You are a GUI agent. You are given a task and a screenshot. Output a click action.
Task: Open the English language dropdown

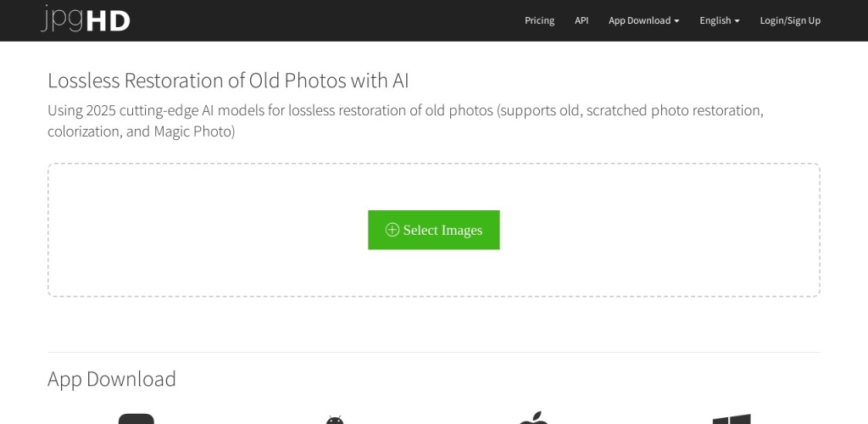pos(719,20)
